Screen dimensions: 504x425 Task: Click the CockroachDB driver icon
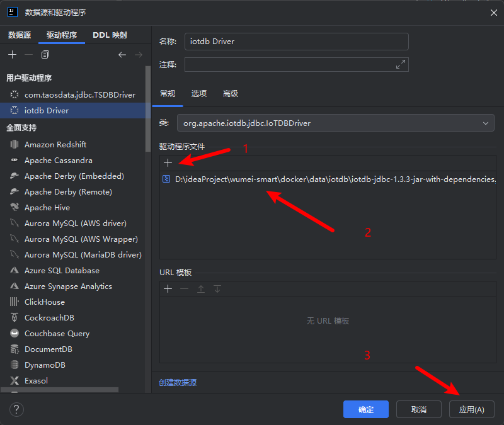pos(14,317)
